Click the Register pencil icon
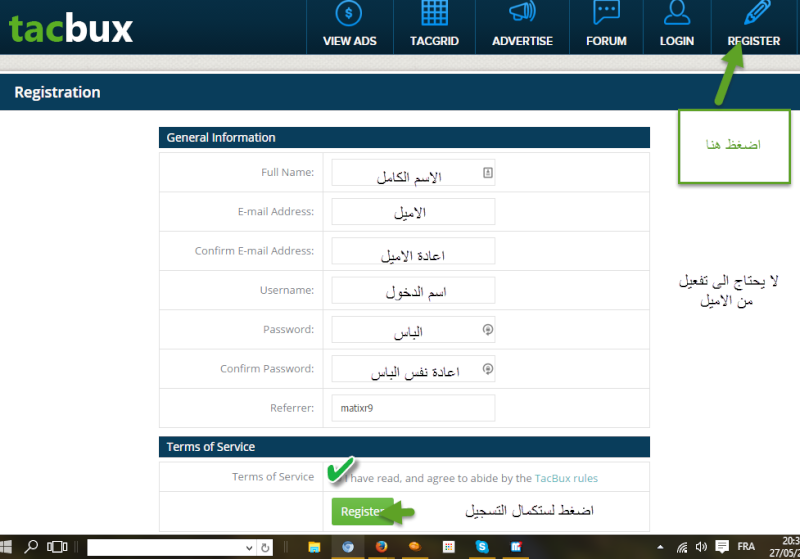Screen dimensions: 800x559 [757, 12]
